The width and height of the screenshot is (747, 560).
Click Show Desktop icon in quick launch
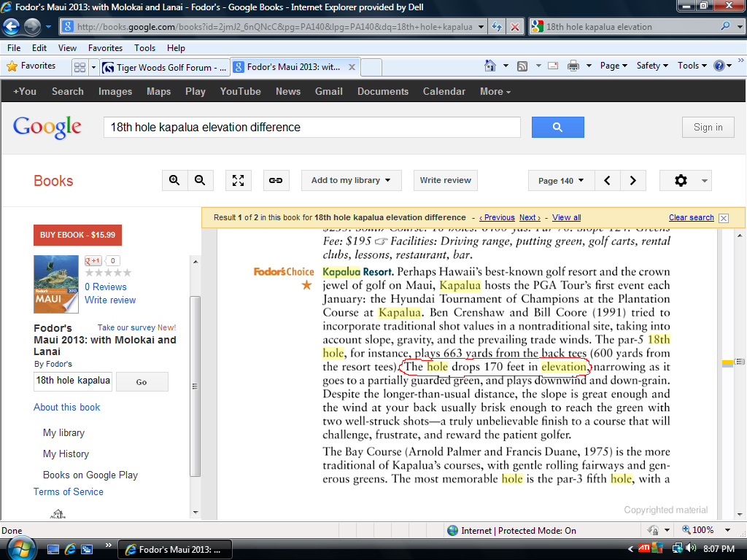click(53, 550)
